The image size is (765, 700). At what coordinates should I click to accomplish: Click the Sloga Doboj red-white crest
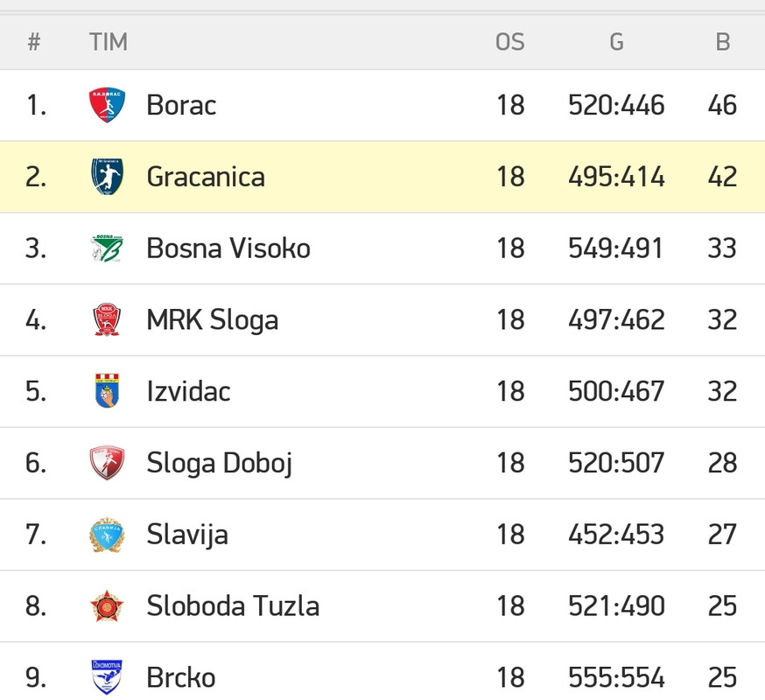click(107, 463)
